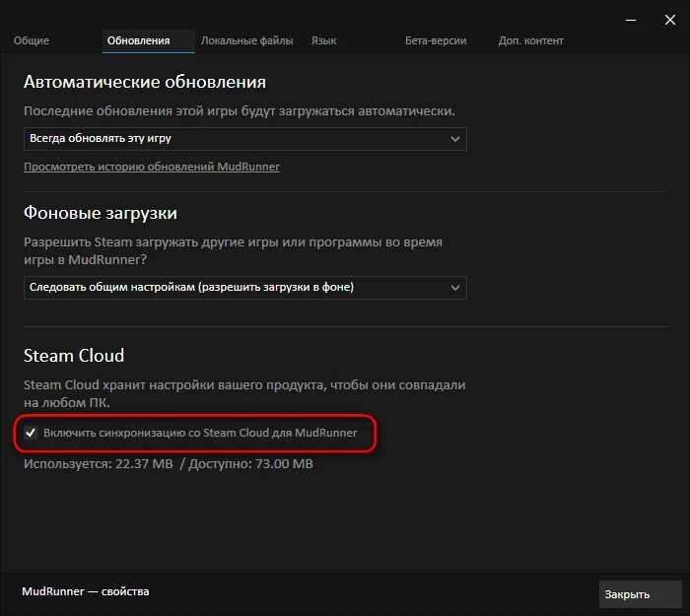Expand the Следовать общим настройкам dropdown

click(x=245, y=288)
